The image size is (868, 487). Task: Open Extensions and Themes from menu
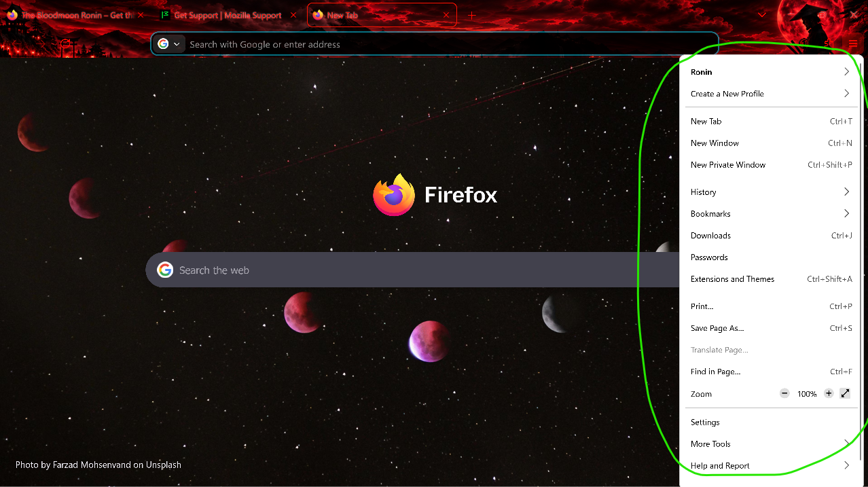click(x=770, y=279)
